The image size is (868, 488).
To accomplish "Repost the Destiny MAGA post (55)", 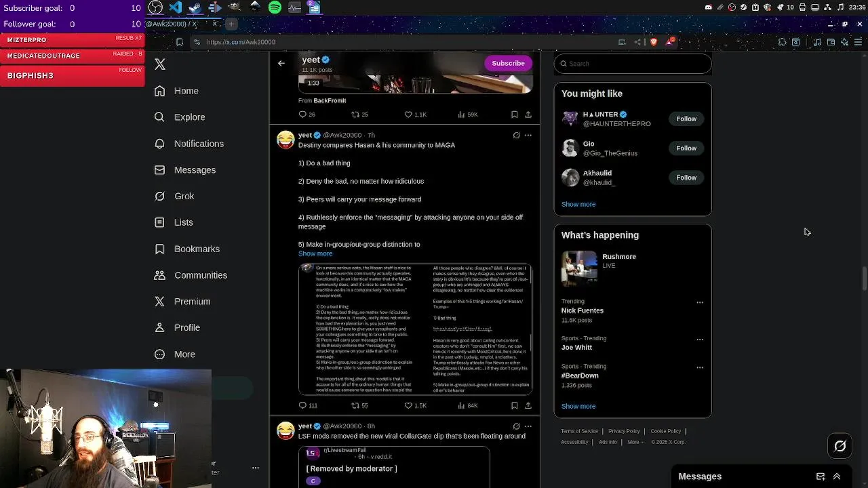I will point(359,405).
